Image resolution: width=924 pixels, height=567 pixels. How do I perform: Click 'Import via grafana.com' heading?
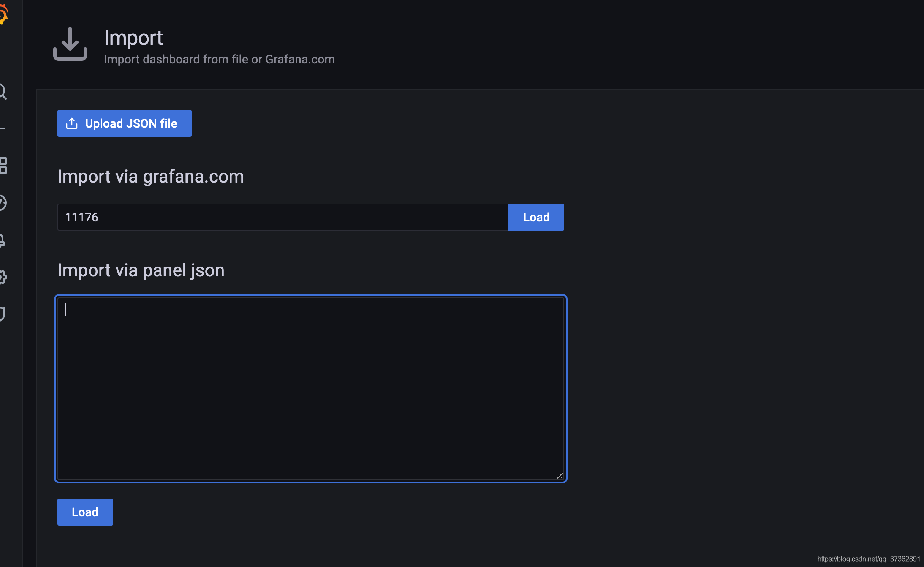click(151, 177)
